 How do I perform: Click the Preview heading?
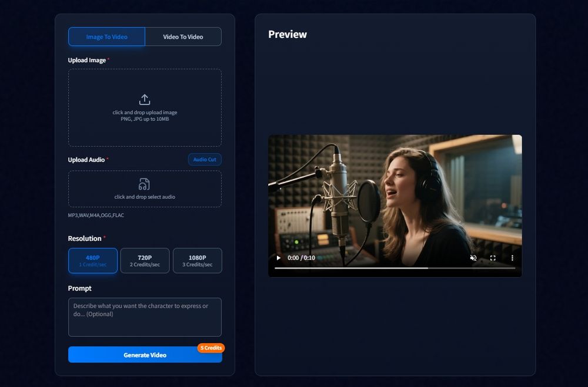288,34
